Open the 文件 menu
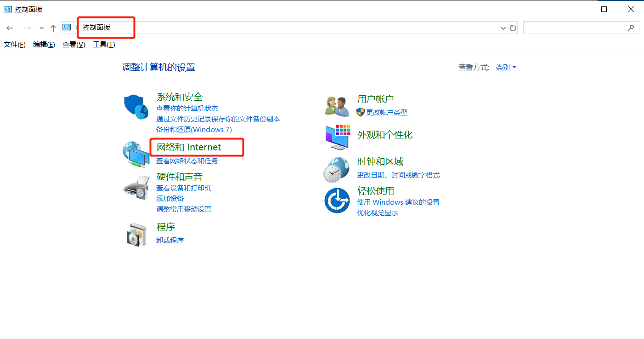Screen dimensions: 644x339 pos(14,44)
